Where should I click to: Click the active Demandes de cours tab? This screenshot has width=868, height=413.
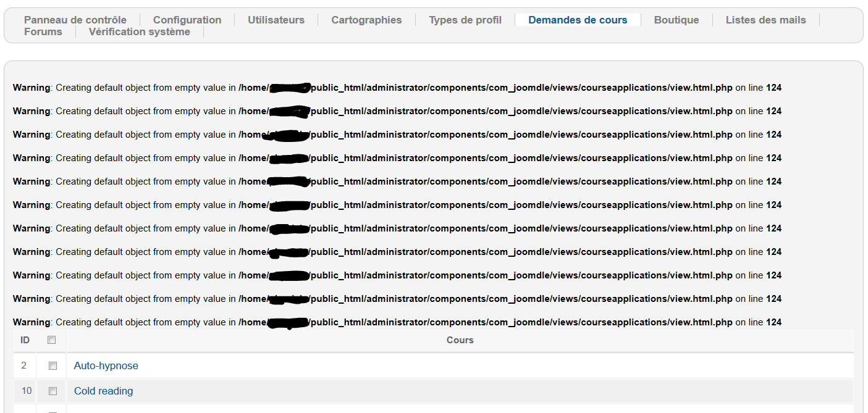578,20
